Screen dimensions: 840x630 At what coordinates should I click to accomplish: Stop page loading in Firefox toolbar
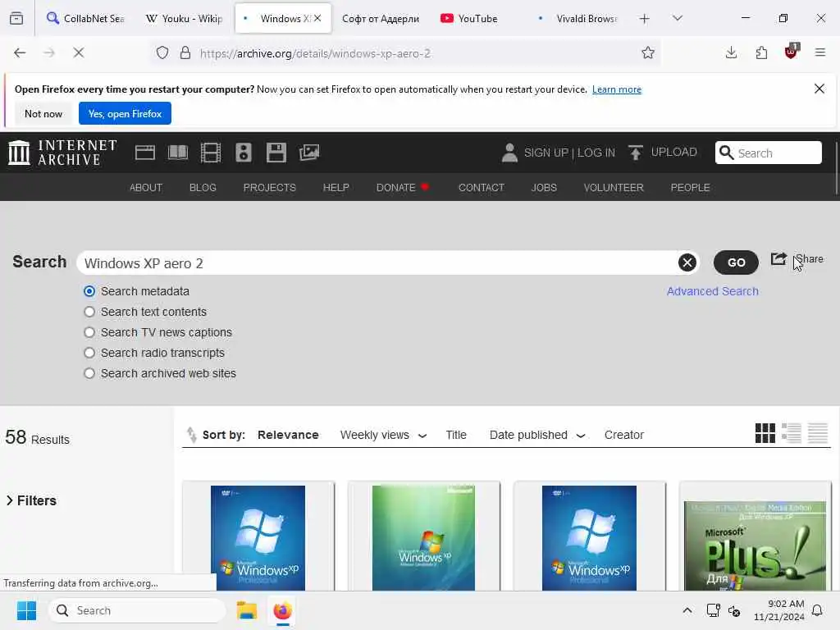pos(79,52)
